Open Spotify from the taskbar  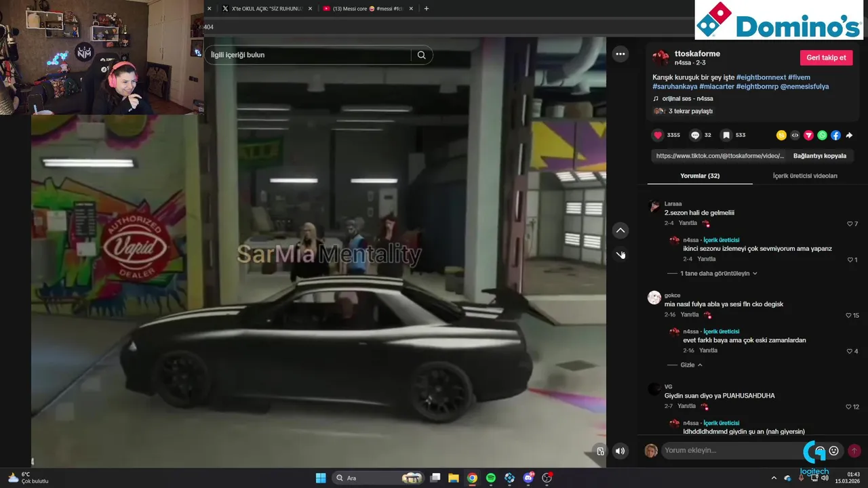pyautogui.click(x=490, y=478)
